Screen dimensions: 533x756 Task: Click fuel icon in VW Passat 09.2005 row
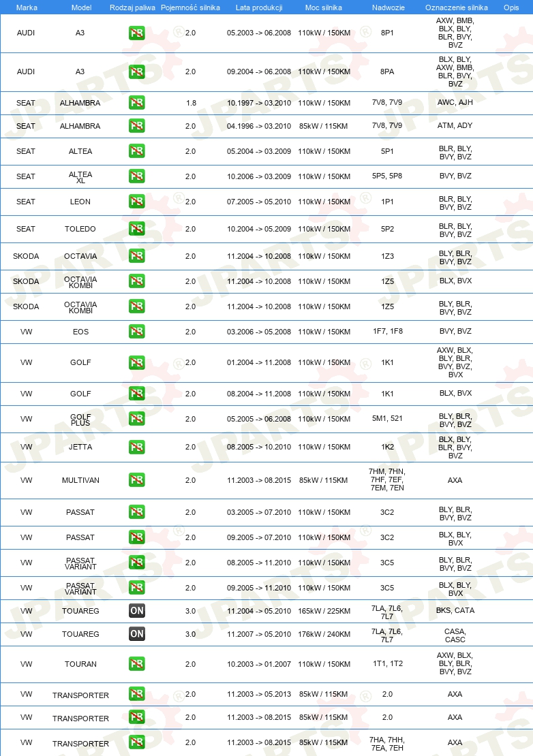(x=137, y=537)
